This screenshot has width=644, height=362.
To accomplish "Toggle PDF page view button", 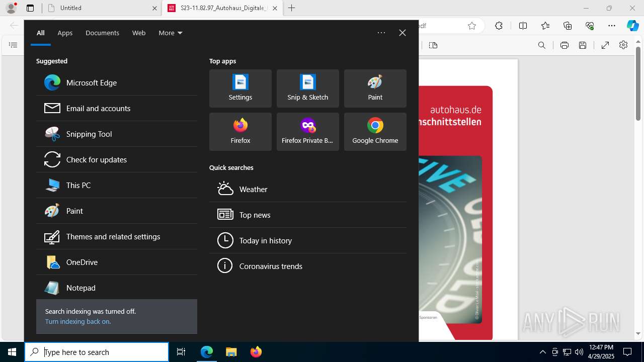I will pyautogui.click(x=433, y=45).
